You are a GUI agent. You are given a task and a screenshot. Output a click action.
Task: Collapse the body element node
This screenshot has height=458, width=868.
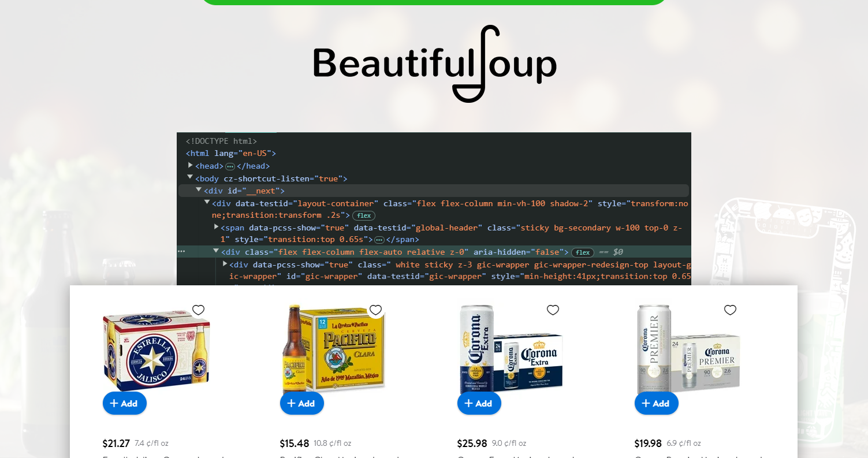tap(190, 178)
